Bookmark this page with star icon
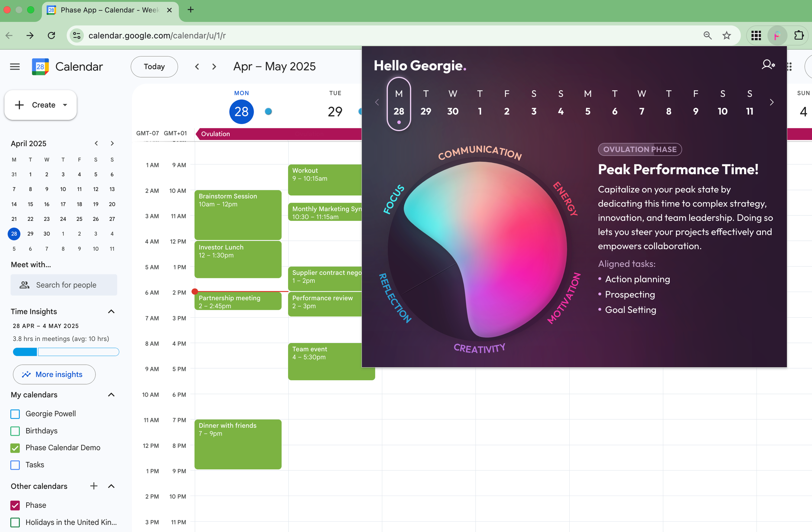The image size is (812, 532). [727, 35]
